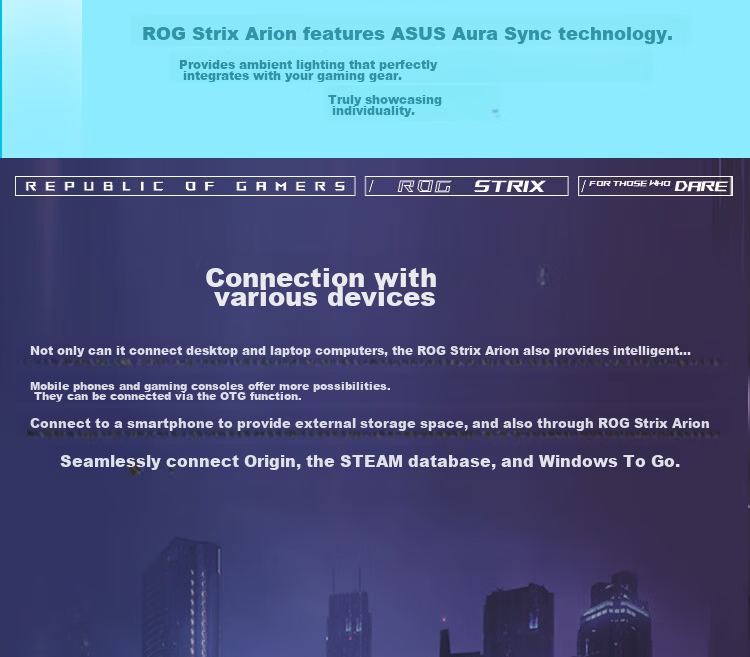Click the 'Connection with various devices' heading

click(x=321, y=287)
